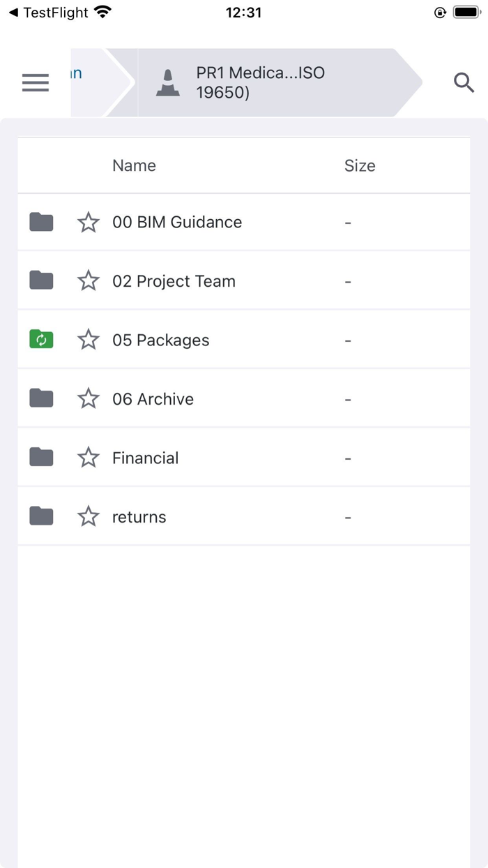Tap the Size dash on the 06 Archive row

pos(348,398)
